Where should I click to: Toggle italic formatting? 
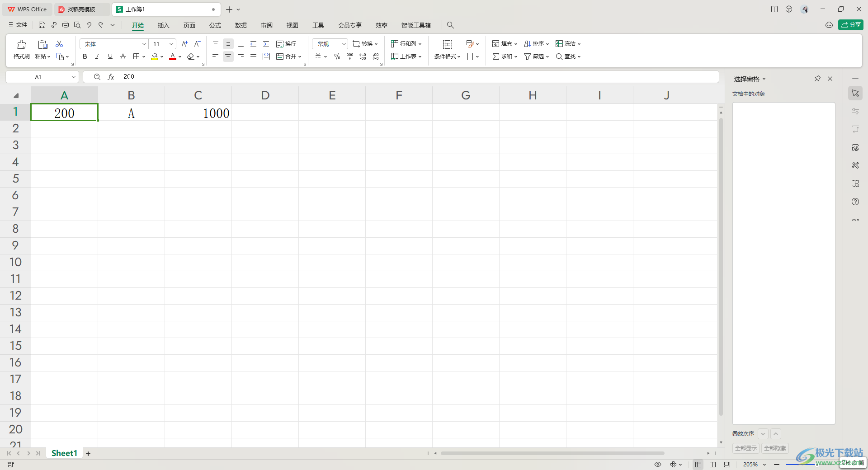pyautogui.click(x=97, y=56)
